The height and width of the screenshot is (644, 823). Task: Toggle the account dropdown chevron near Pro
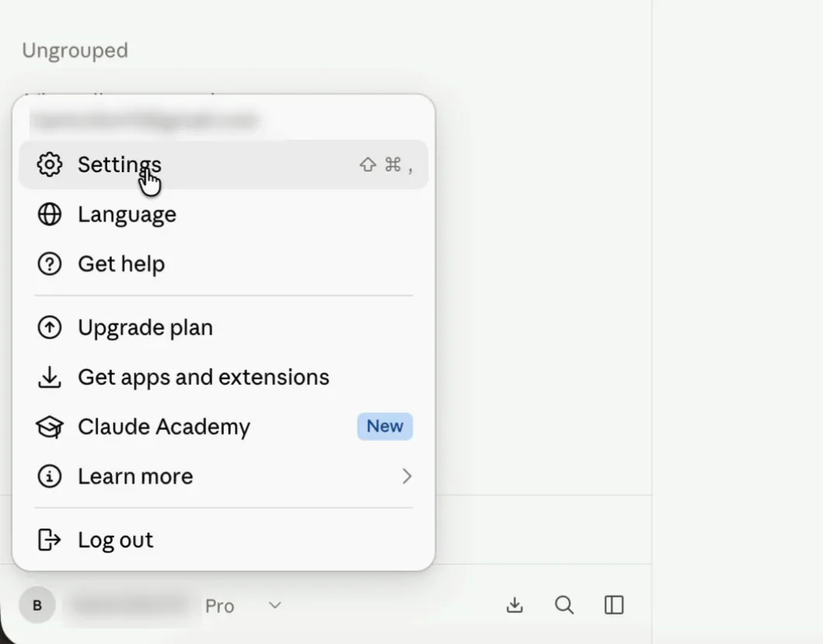275,606
